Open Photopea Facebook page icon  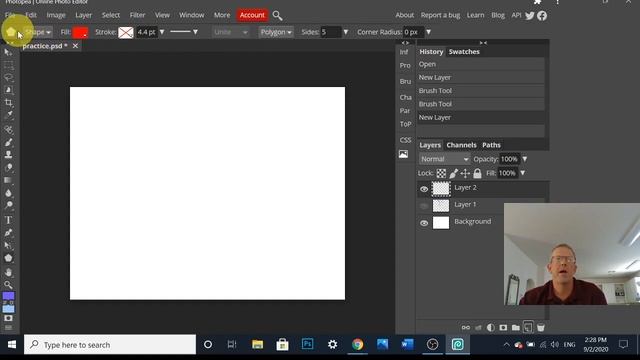tap(542, 16)
